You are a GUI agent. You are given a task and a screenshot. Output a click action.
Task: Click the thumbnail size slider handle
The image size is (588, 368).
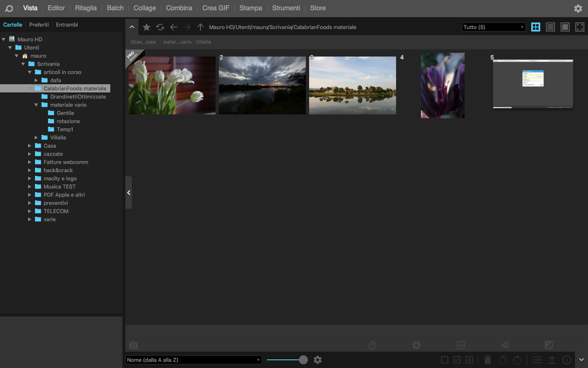pyautogui.click(x=303, y=360)
